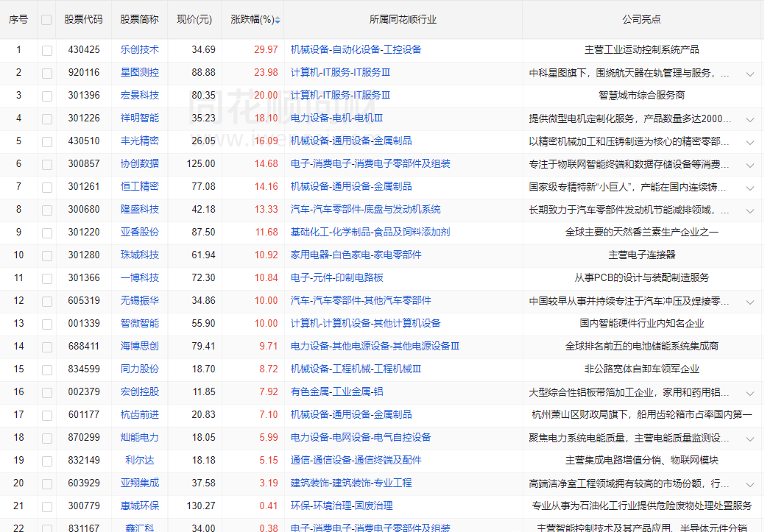773x532 pixels.
Task: Click the text 非公路宽体自卸车领军企业
Action: (x=641, y=369)
